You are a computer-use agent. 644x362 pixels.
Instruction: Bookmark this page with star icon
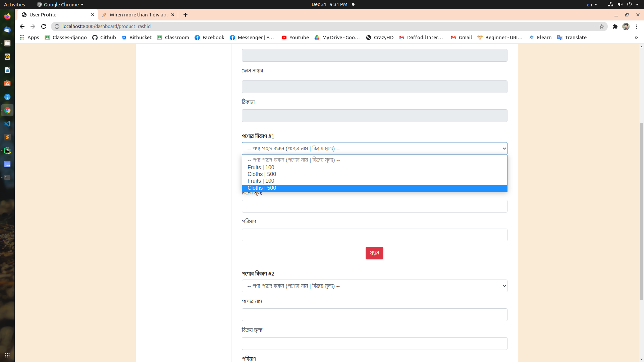pos(602,26)
